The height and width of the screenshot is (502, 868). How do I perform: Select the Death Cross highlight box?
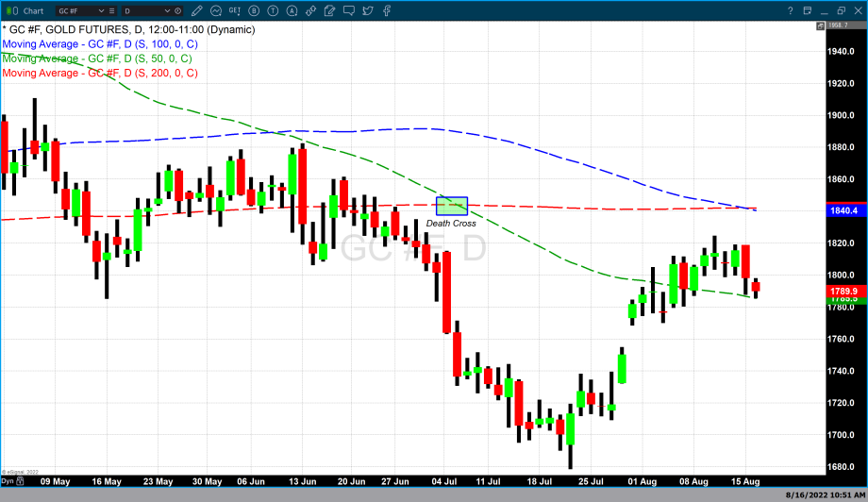point(452,206)
